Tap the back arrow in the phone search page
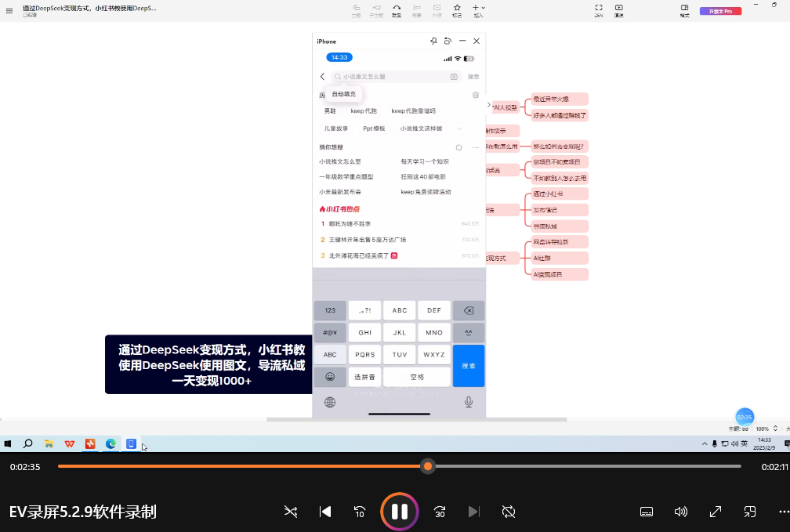 (322, 77)
